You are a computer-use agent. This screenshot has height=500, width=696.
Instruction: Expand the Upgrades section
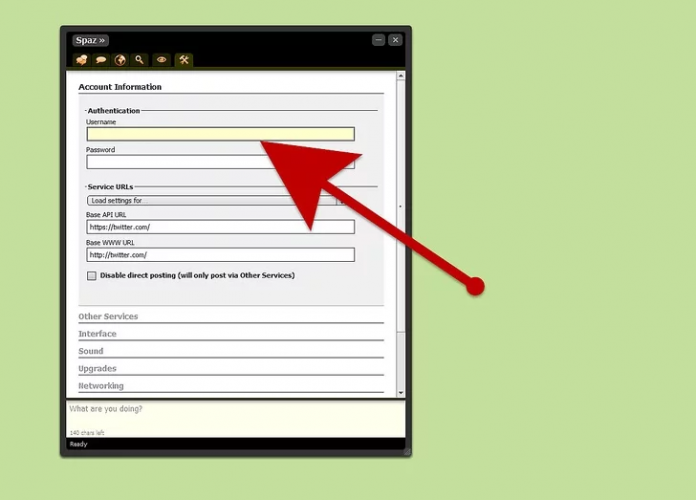click(96, 369)
